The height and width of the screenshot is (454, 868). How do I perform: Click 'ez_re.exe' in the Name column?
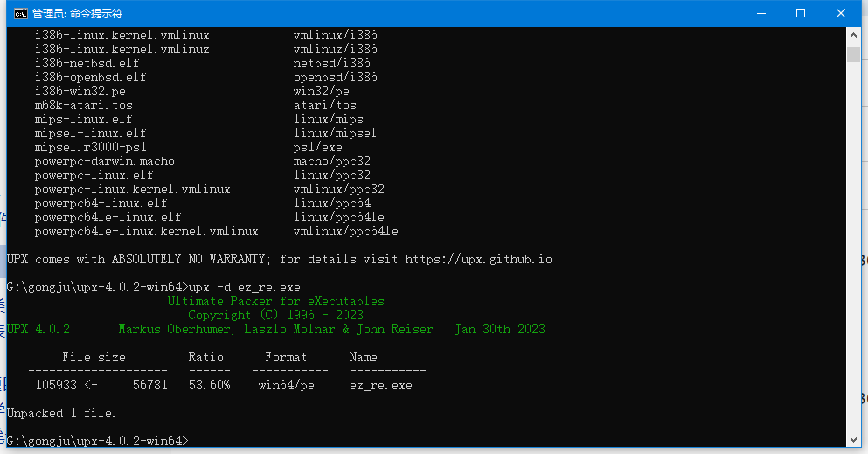pos(380,385)
